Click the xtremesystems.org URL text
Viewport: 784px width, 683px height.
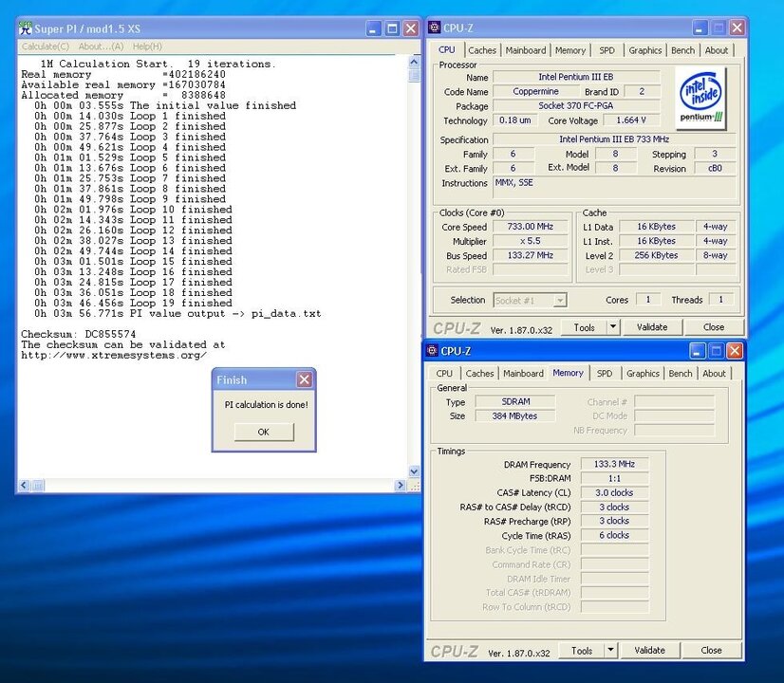point(114,355)
